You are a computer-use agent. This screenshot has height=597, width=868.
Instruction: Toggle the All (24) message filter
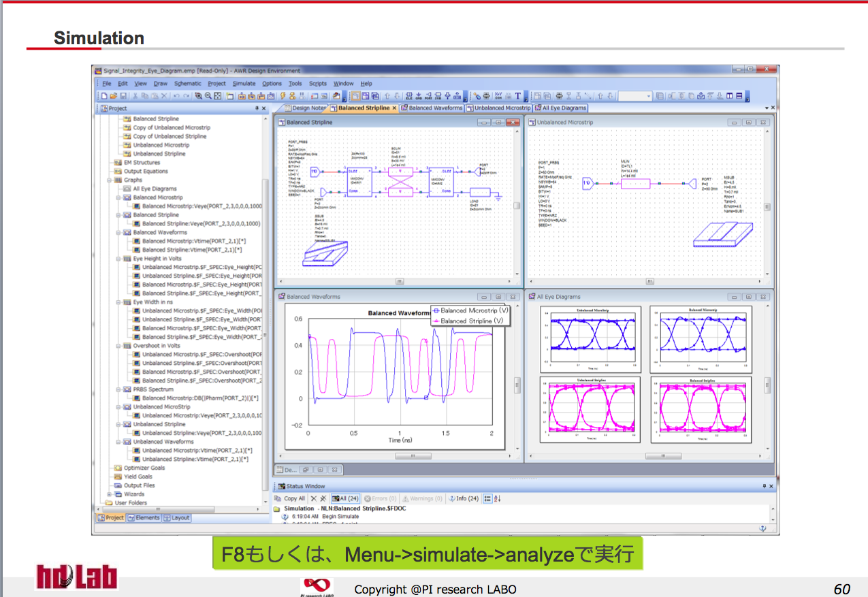346,499
